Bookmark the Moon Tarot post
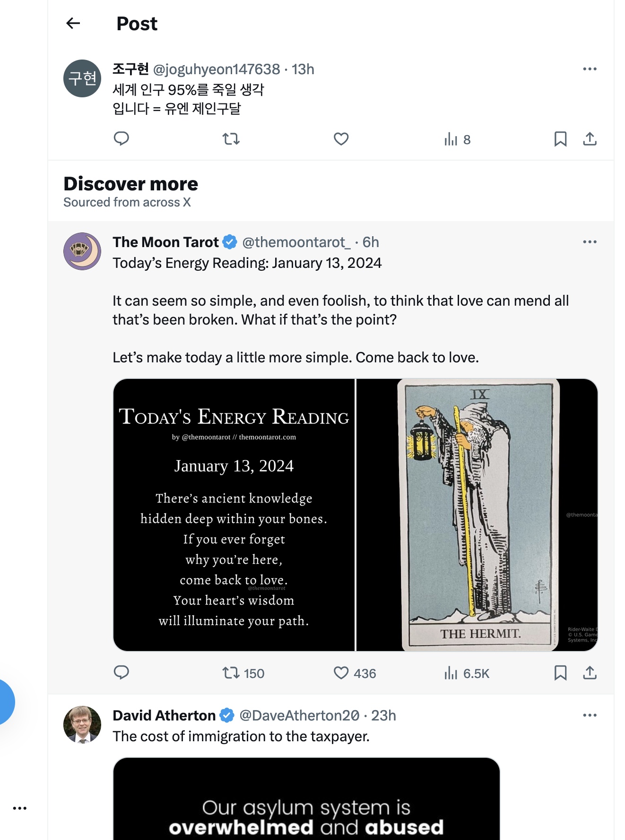This screenshot has width=625, height=840. click(560, 673)
